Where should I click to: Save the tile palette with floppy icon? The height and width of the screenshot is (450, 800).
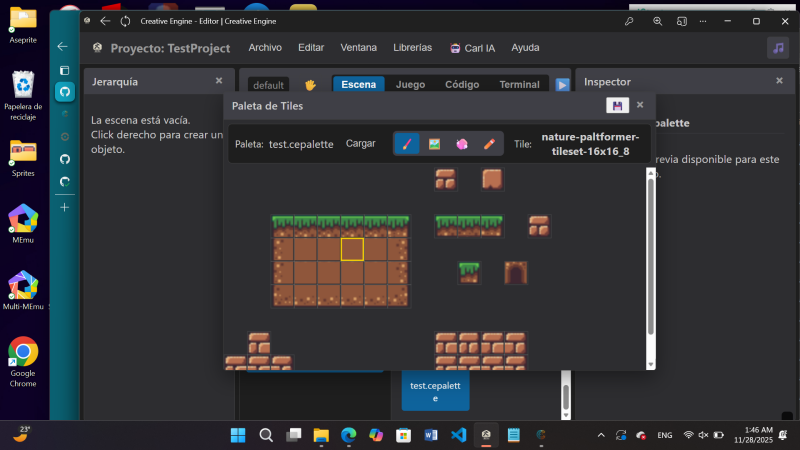[x=617, y=105]
